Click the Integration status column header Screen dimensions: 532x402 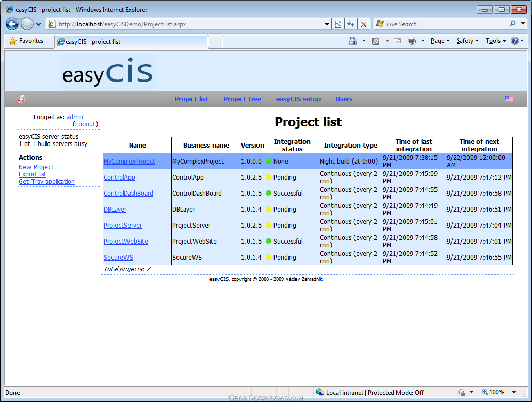click(292, 145)
